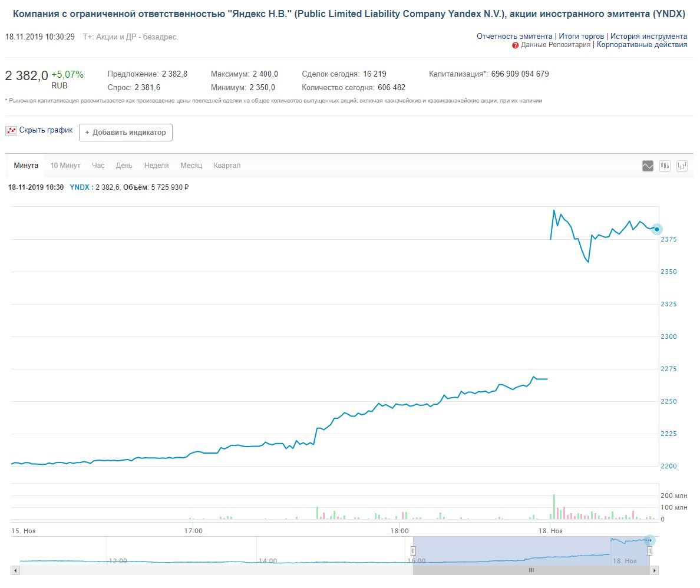This screenshot has height=588, width=700.
Task: Open Итоги торгов link
Action: pos(581,37)
